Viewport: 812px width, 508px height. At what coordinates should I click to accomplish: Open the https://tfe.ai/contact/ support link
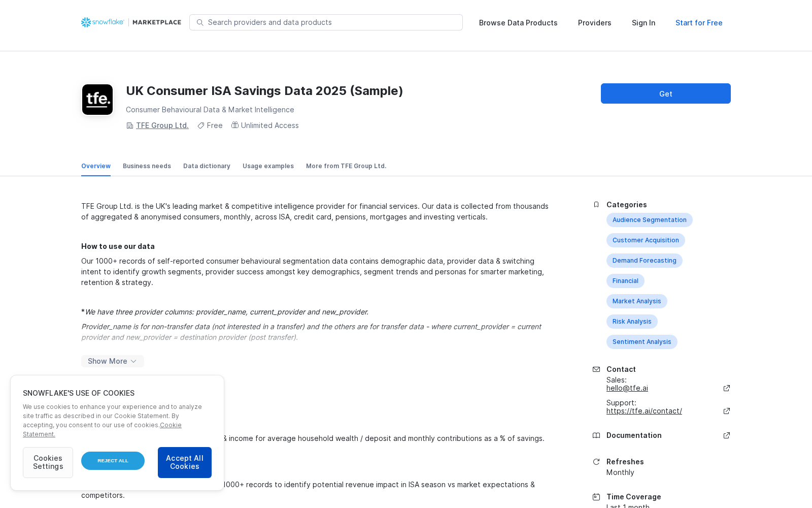(x=644, y=411)
